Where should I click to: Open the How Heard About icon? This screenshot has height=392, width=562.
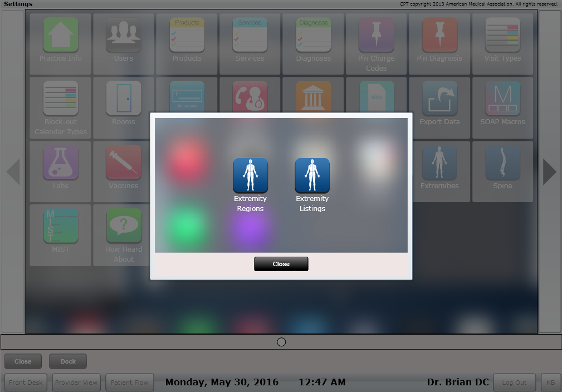point(124,226)
